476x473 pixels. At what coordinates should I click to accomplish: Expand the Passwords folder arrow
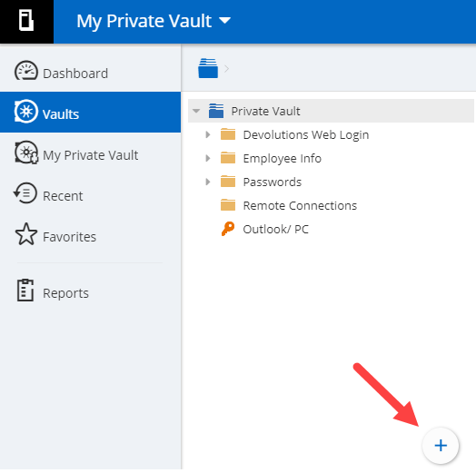[x=208, y=182]
